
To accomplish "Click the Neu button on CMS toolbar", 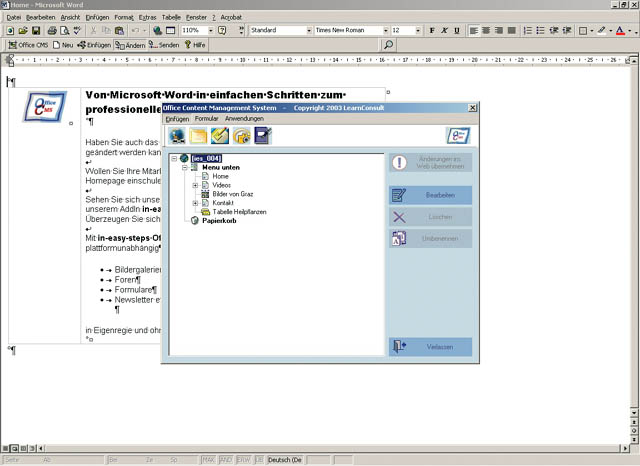I will point(63,45).
